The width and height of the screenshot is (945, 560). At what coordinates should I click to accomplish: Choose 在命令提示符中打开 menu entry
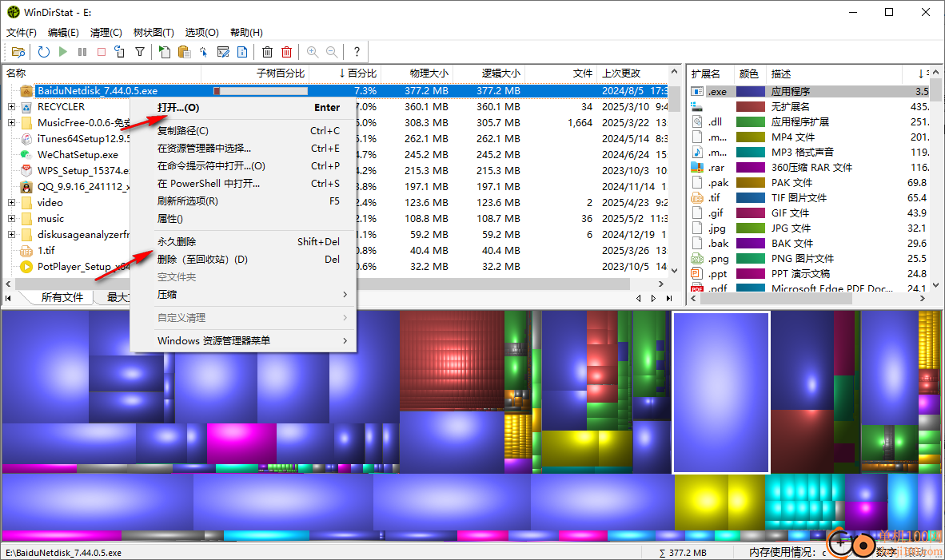pos(244,165)
